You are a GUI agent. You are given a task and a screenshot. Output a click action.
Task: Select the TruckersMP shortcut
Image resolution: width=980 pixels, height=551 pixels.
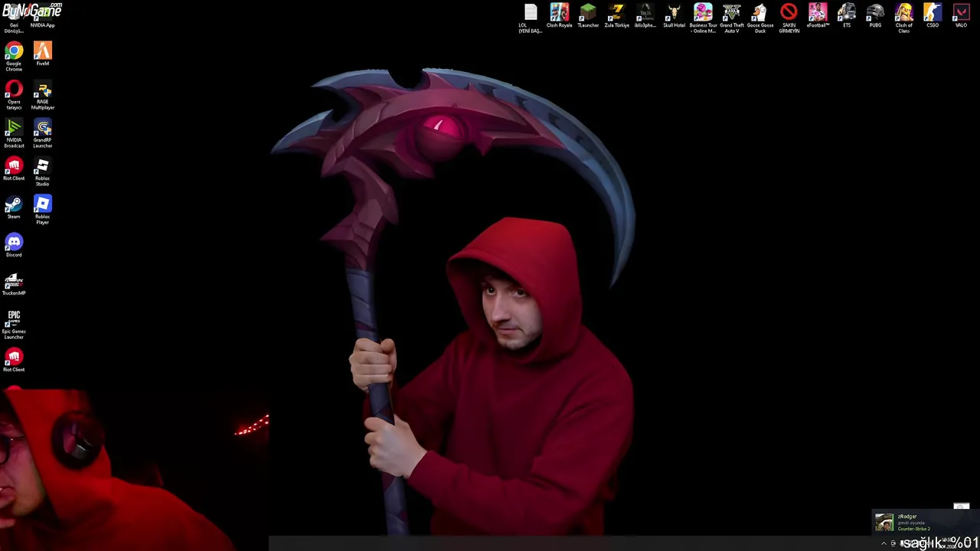click(14, 285)
